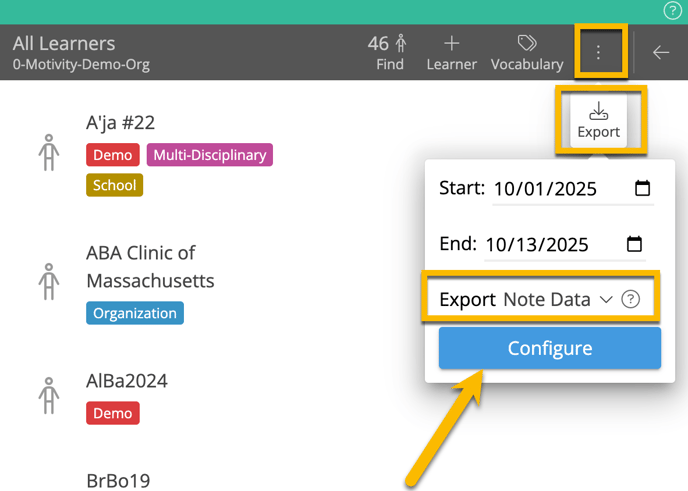Click the blue Configure button

pos(549,348)
